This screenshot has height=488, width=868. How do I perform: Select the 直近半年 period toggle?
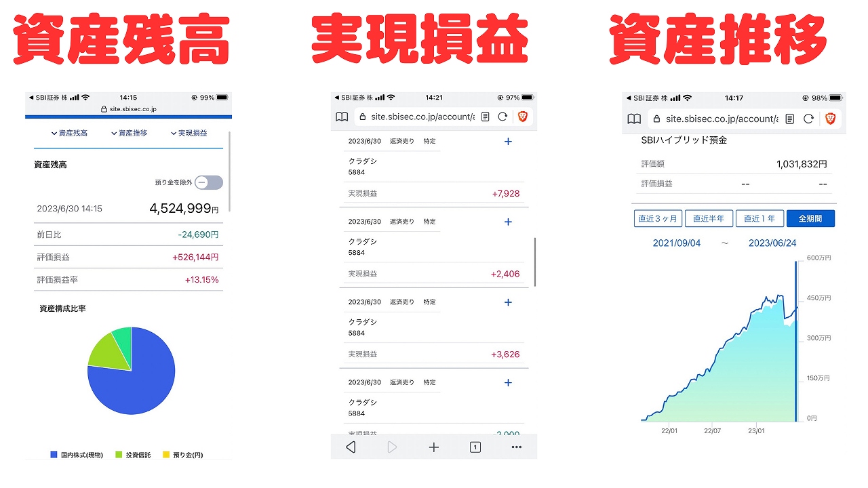709,218
